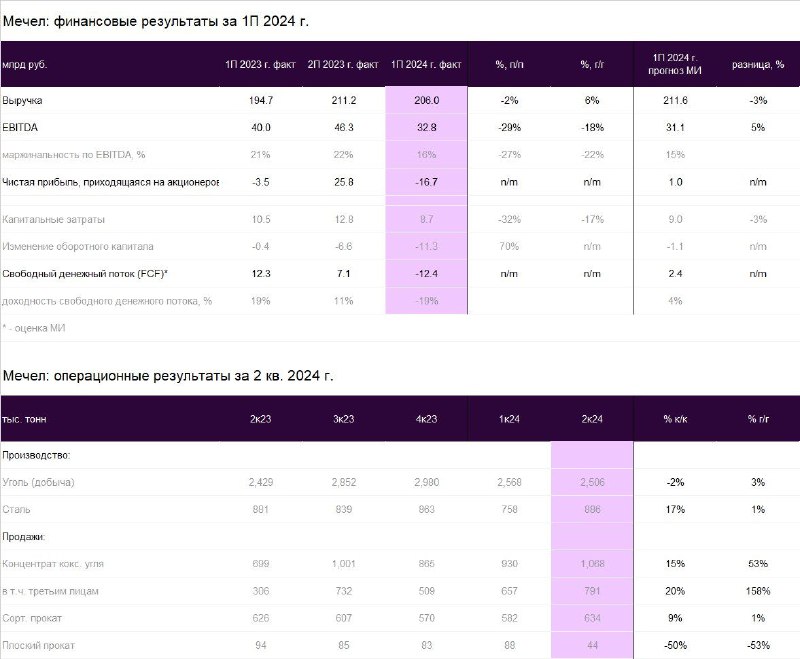Click the '3к23' column header

click(x=343, y=419)
